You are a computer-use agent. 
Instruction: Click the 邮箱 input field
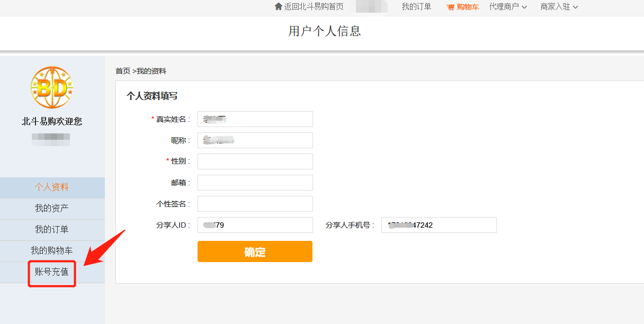[255, 183]
